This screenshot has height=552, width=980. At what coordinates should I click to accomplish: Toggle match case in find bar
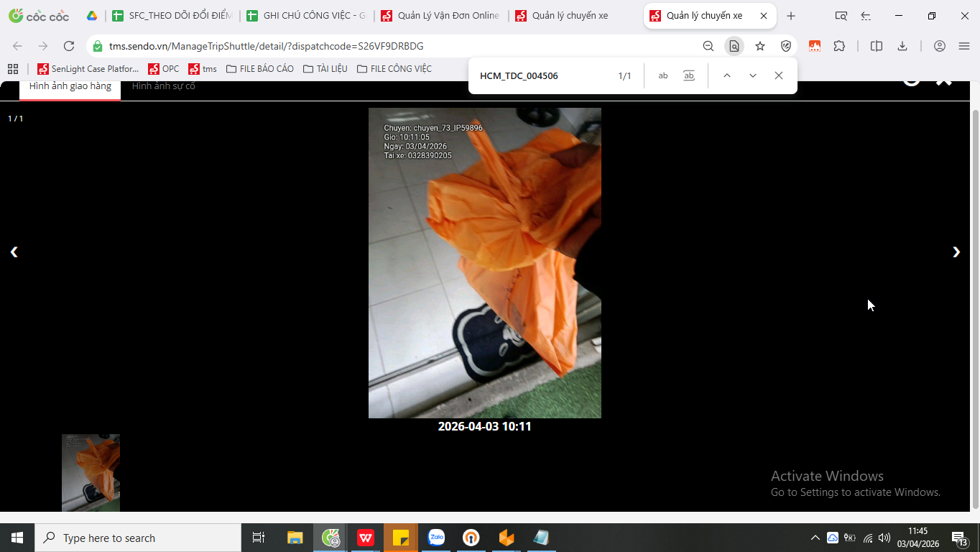[x=663, y=75]
